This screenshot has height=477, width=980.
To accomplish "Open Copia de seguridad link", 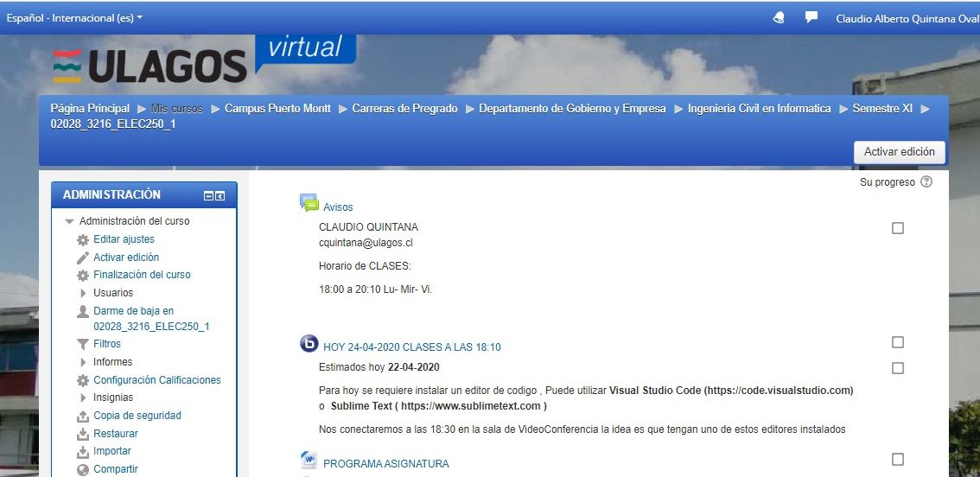I will click(x=137, y=416).
